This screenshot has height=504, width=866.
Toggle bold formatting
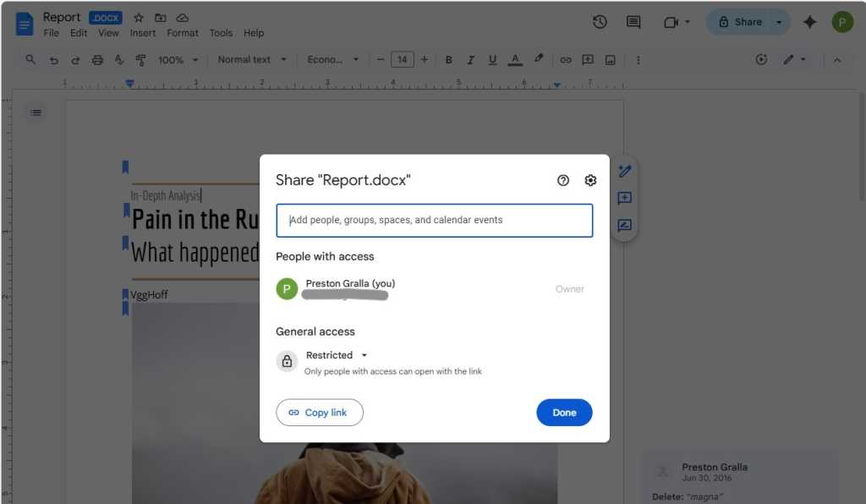[x=448, y=59]
